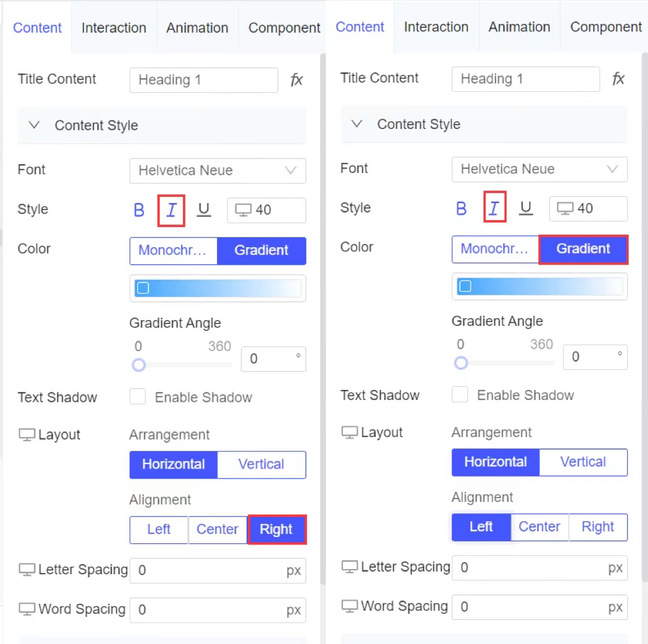The height and width of the screenshot is (644, 648).
Task: Click the Heading 1 title input field
Action: pyautogui.click(x=203, y=80)
